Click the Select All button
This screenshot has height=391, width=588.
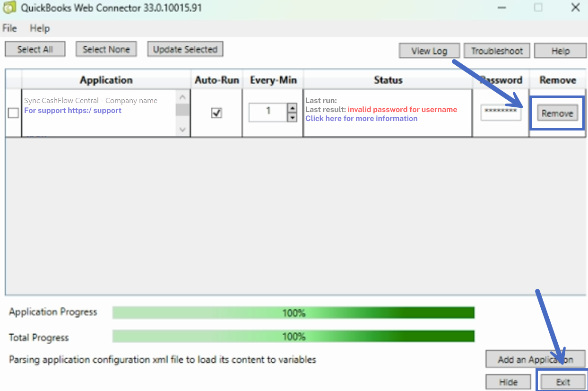click(35, 49)
